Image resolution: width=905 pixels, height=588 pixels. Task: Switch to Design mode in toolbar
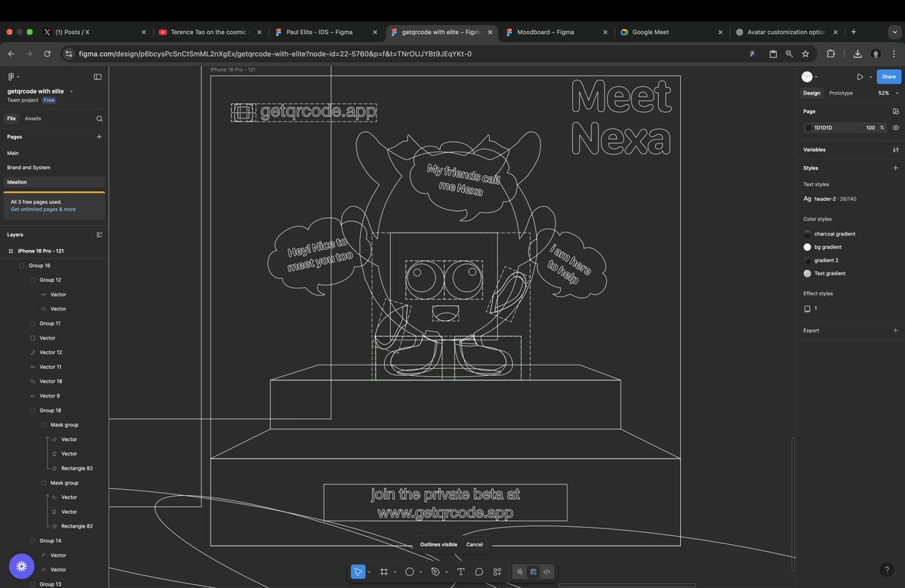[x=534, y=572]
